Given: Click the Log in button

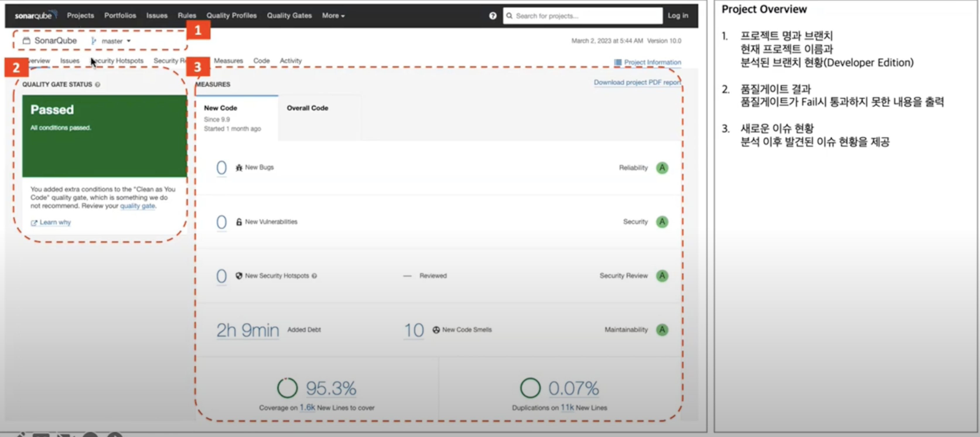Looking at the screenshot, I should pyautogui.click(x=677, y=16).
